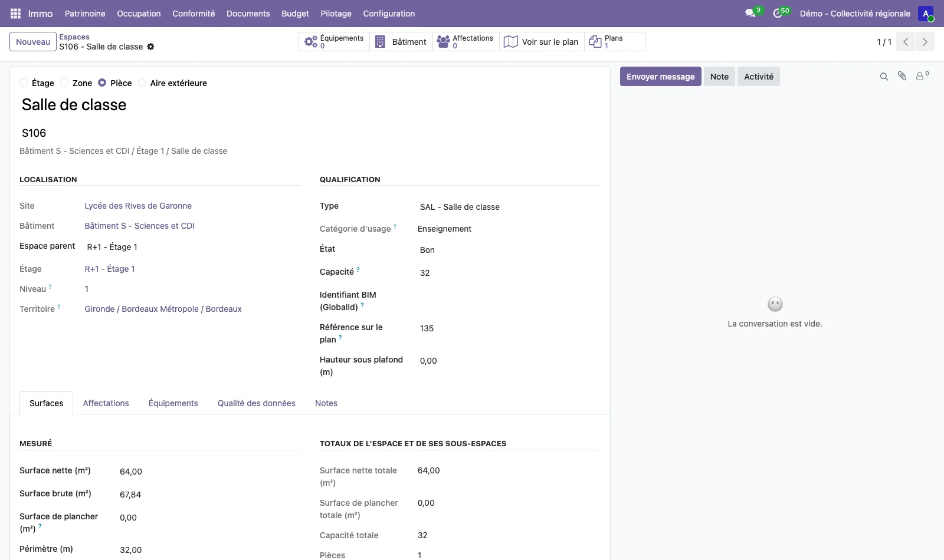Image resolution: width=944 pixels, height=560 pixels.
Task: Select the Aire extérieure radio button
Action: (142, 83)
